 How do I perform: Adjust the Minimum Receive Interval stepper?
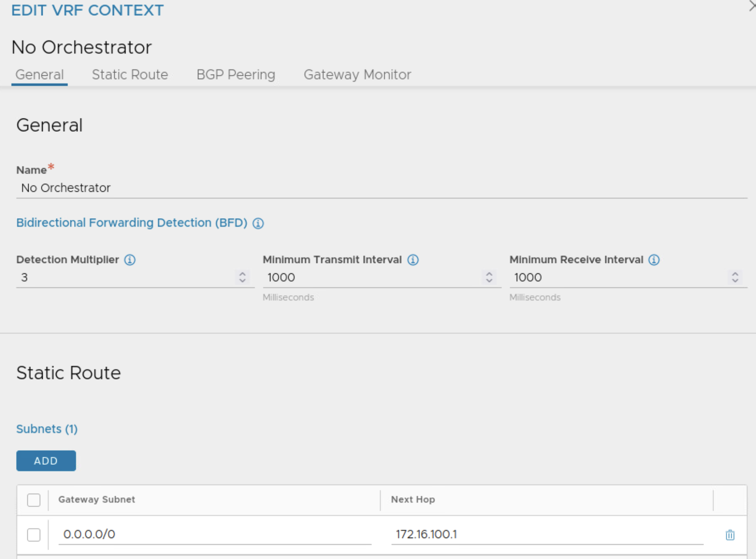(735, 277)
